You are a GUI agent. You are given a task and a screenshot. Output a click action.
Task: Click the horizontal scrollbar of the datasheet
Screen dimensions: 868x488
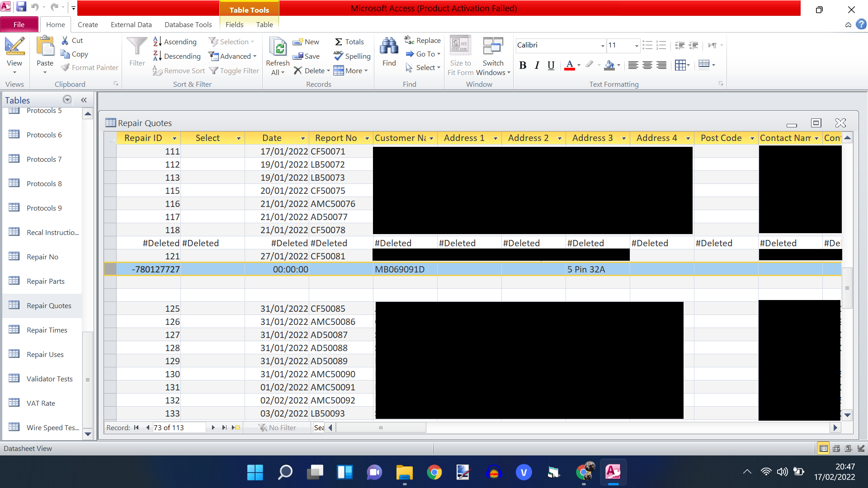click(x=381, y=427)
